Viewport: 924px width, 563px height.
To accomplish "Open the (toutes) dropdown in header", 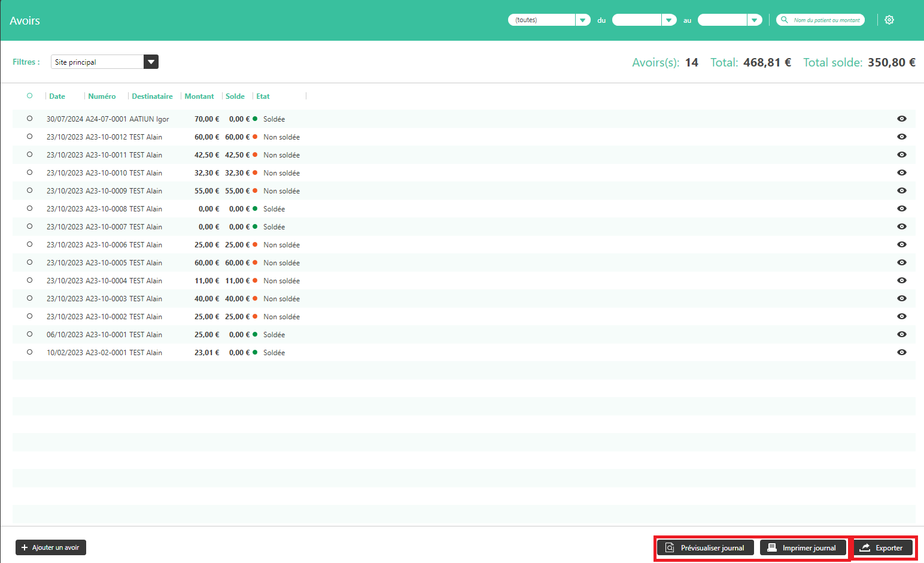I will (x=582, y=20).
